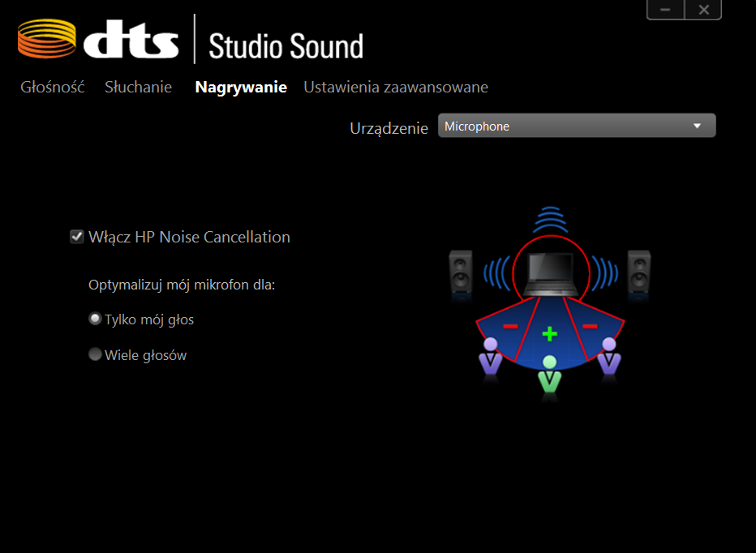
Task: Select the Nagrywanie tab
Action: tap(241, 88)
